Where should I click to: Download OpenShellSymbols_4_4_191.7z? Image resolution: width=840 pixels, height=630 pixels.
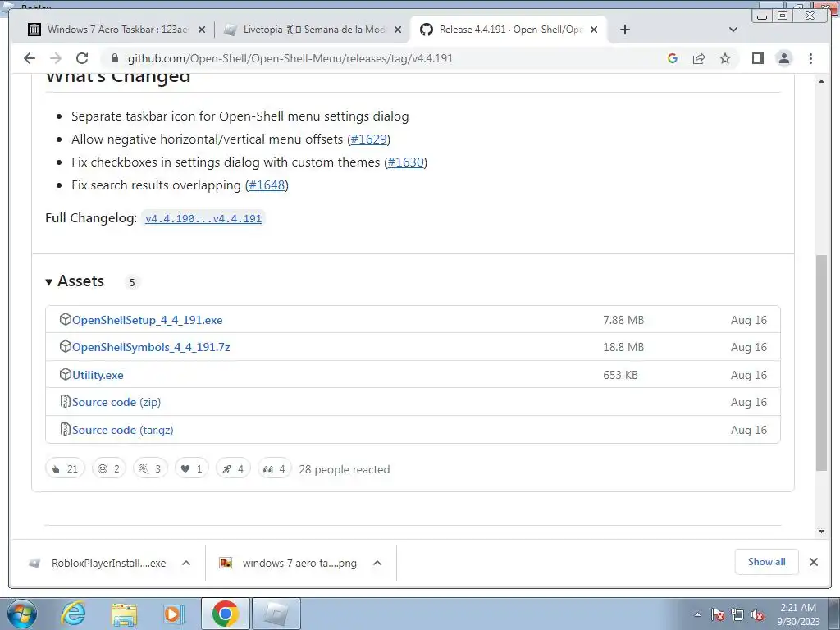point(151,347)
